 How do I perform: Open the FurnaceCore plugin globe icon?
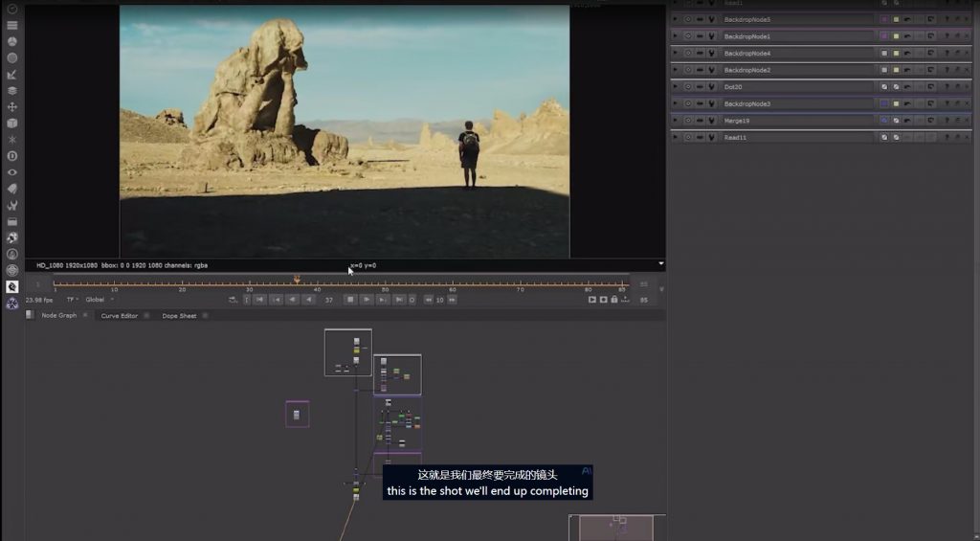click(x=11, y=237)
